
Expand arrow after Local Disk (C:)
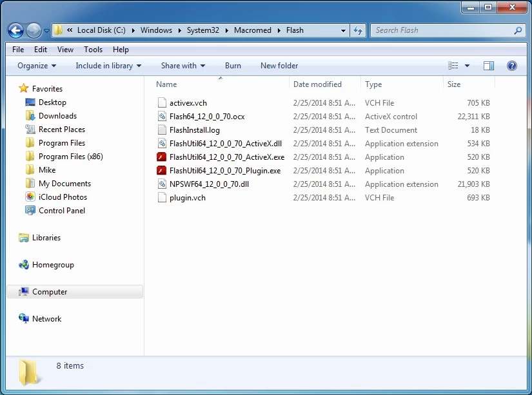tap(133, 30)
